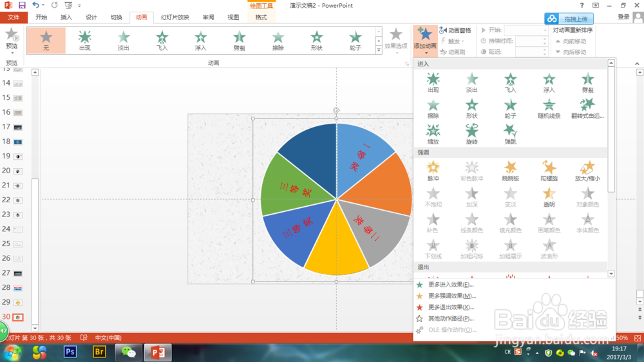The image size is (644, 362).
Task: Select slide 29 thumbnail
Action: tap(17, 303)
